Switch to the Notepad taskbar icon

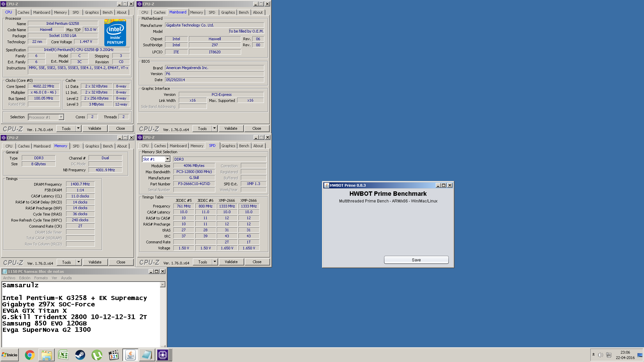(147, 355)
